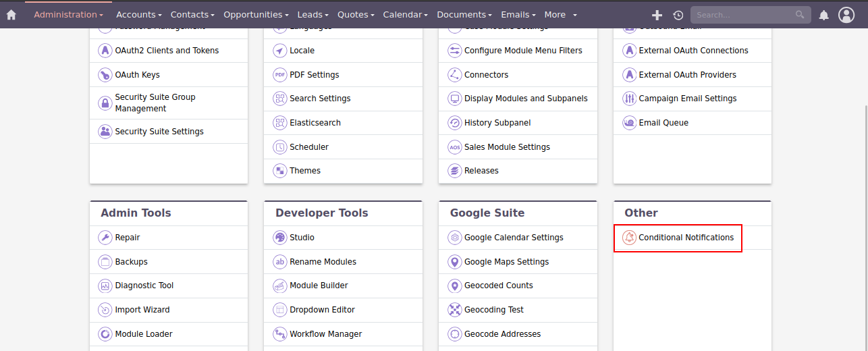Viewport: 868px width, 351px height.
Task: Open the user profile avatar icon
Action: 846,15
